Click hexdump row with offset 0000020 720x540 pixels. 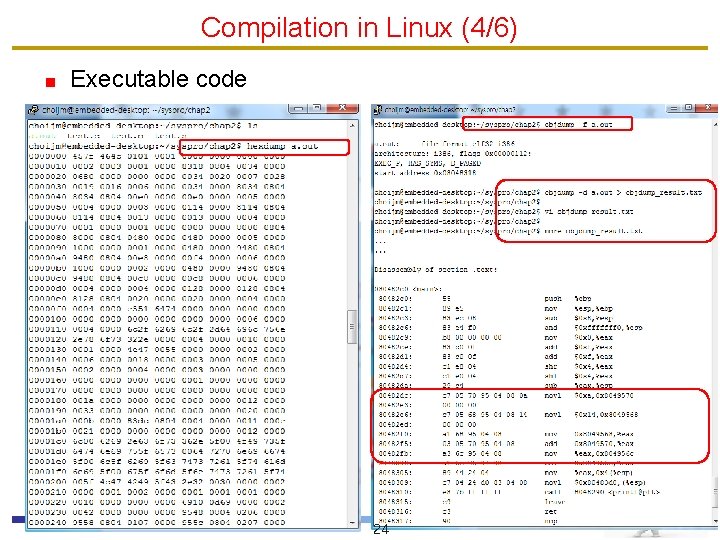tap(157, 176)
